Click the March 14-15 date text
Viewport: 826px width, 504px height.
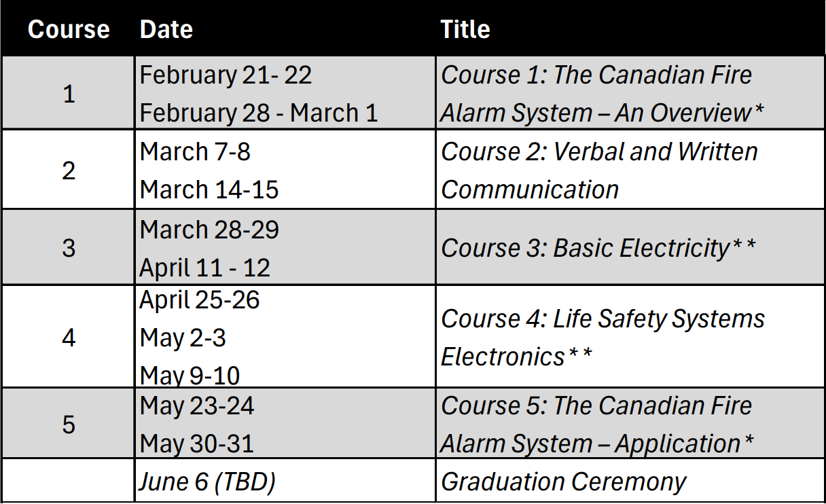point(209,190)
